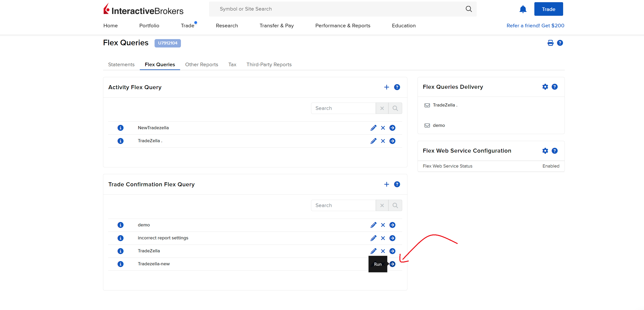Show info for incorrect report settings
644x310 pixels.
click(x=120, y=238)
